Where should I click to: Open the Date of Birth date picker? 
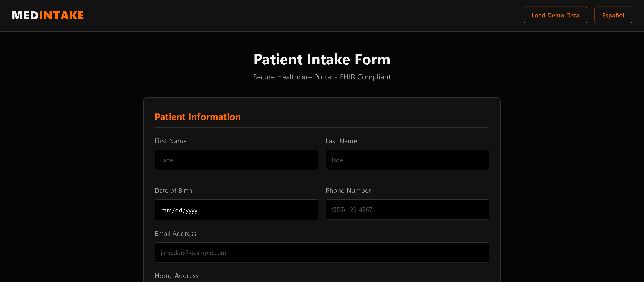(x=236, y=210)
